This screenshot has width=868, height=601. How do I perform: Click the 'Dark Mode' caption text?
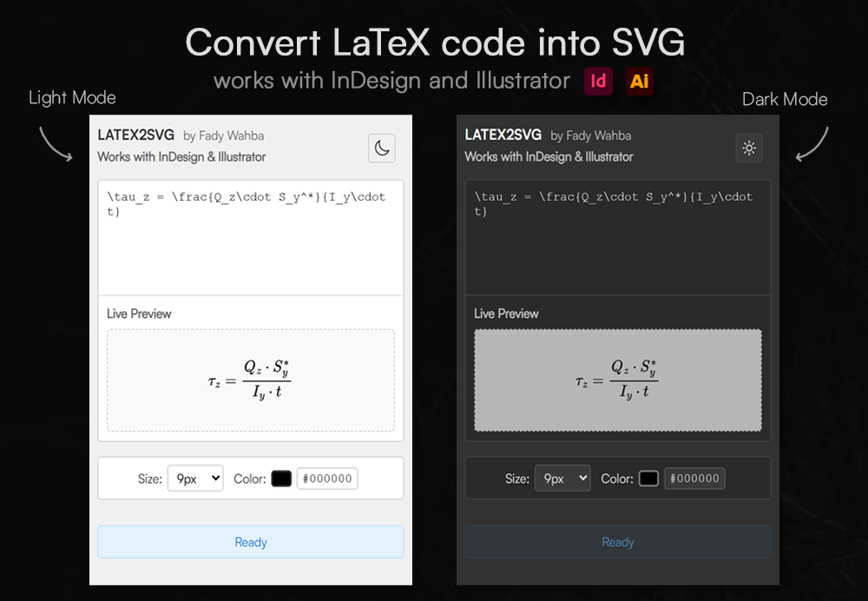point(785,100)
